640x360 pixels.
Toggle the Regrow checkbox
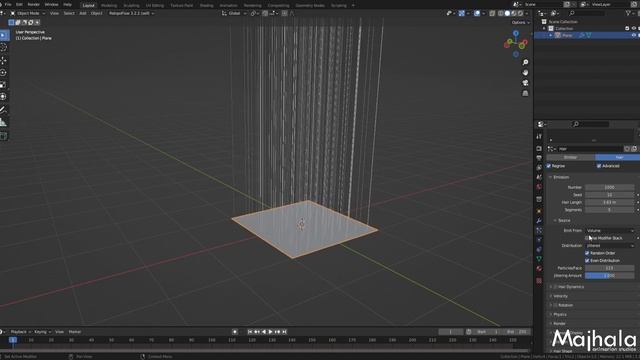(x=549, y=166)
